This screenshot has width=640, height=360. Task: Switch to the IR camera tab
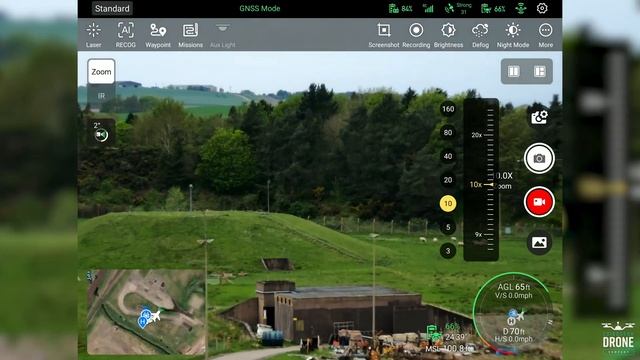(x=101, y=96)
